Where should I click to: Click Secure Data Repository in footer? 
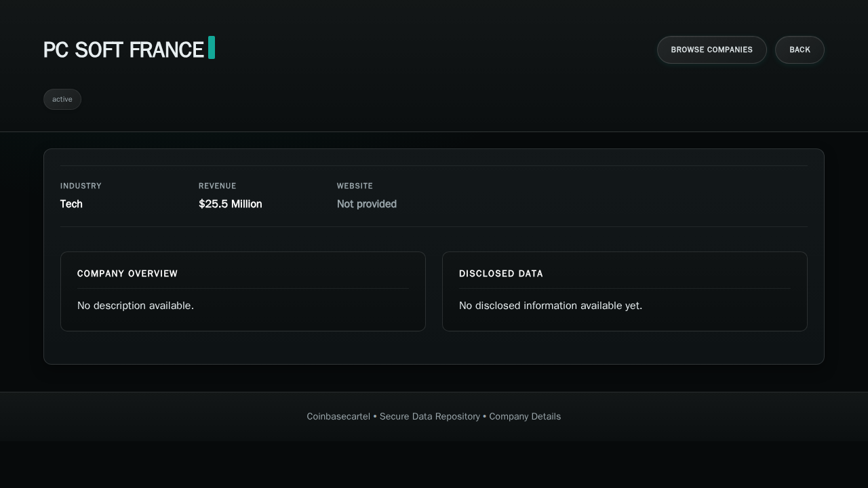(429, 416)
